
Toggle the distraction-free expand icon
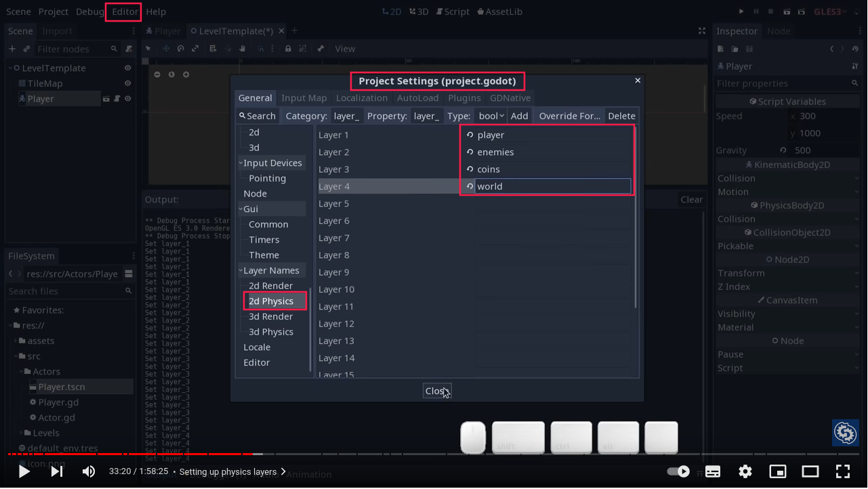coord(702,31)
